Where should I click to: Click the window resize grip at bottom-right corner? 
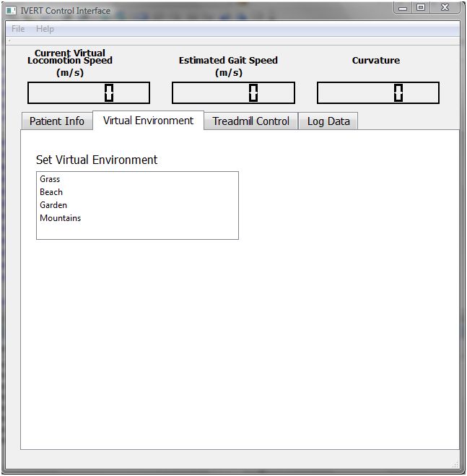point(455,464)
